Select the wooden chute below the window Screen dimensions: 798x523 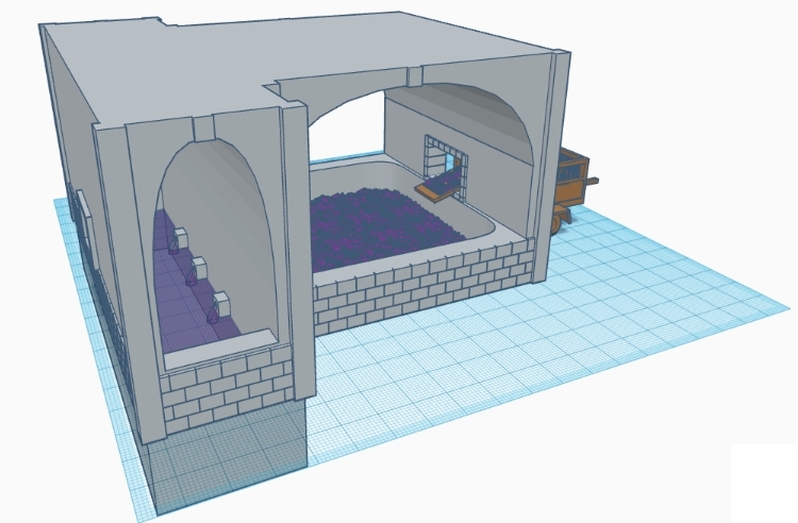tap(438, 189)
